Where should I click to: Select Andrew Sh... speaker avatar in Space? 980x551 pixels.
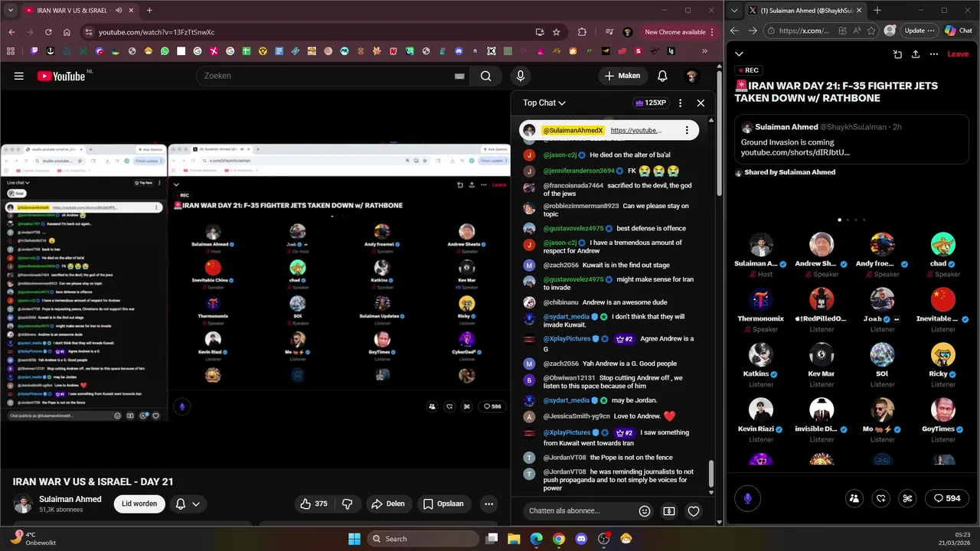point(822,245)
